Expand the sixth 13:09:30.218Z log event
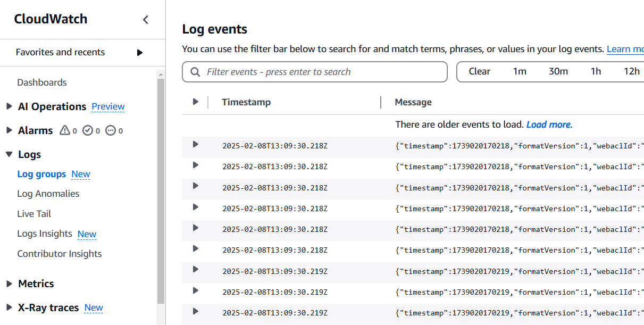This screenshot has height=325, width=644. click(x=196, y=248)
